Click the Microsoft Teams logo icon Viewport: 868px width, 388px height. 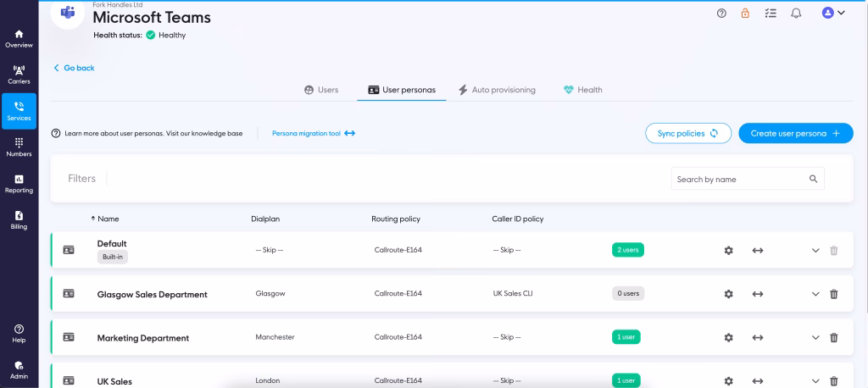tap(68, 12)
